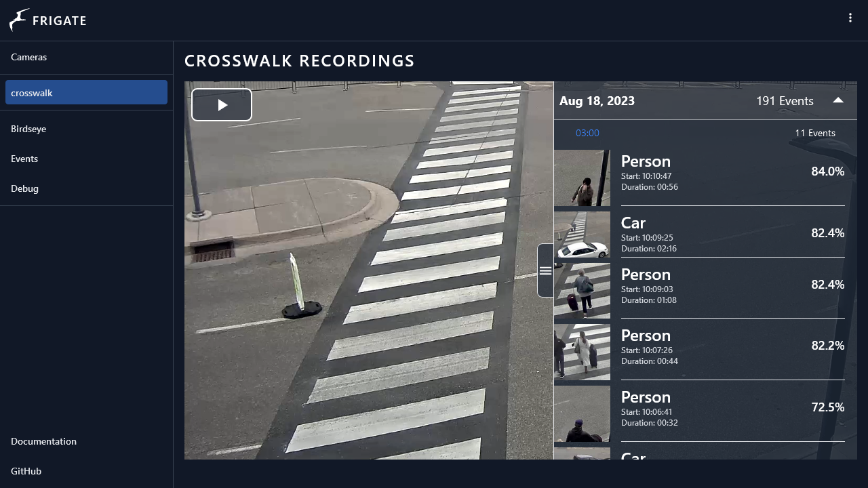Viewport: 868px width, 488px height.
Task: Open the Events page
Action: tap(24, 159)
